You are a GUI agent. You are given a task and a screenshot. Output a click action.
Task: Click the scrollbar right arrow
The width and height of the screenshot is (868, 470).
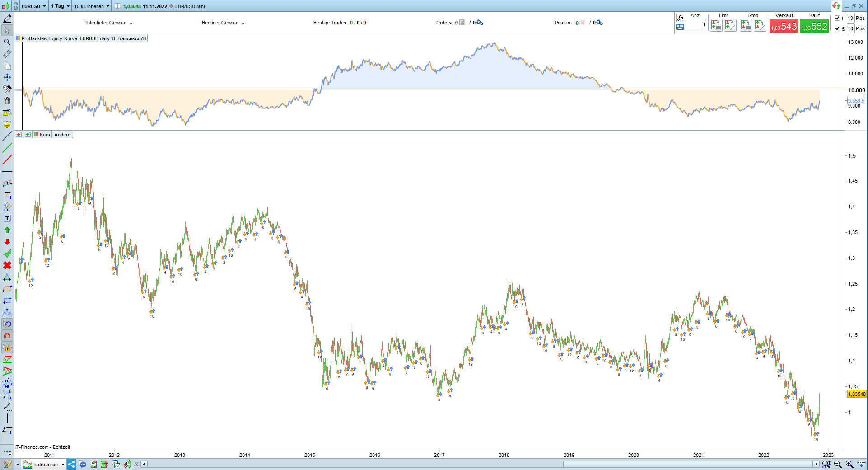tap(816, 464)
